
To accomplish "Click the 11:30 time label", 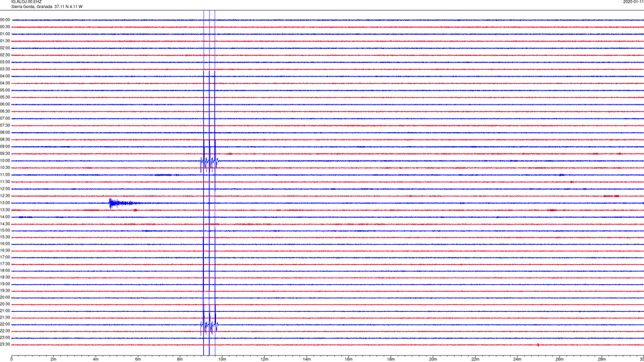I will (x=5, y=182).
